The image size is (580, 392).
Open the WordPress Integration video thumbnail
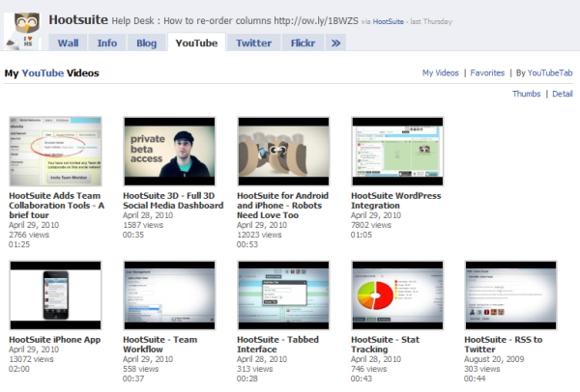pyautogui.click(x=397, y=152)
